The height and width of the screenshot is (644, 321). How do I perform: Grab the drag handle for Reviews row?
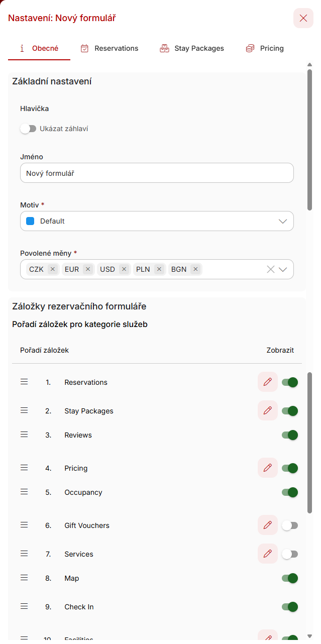pos(24,435)
